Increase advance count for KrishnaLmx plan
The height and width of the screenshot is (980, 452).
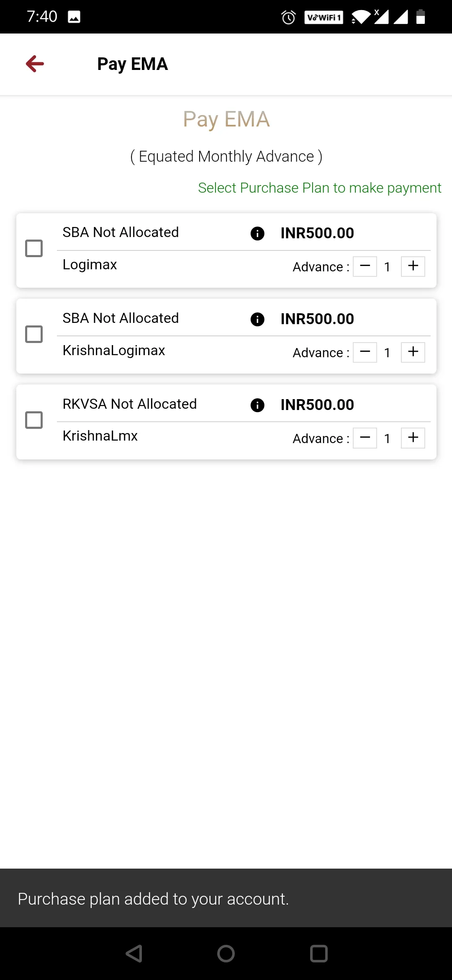(413, 438)
